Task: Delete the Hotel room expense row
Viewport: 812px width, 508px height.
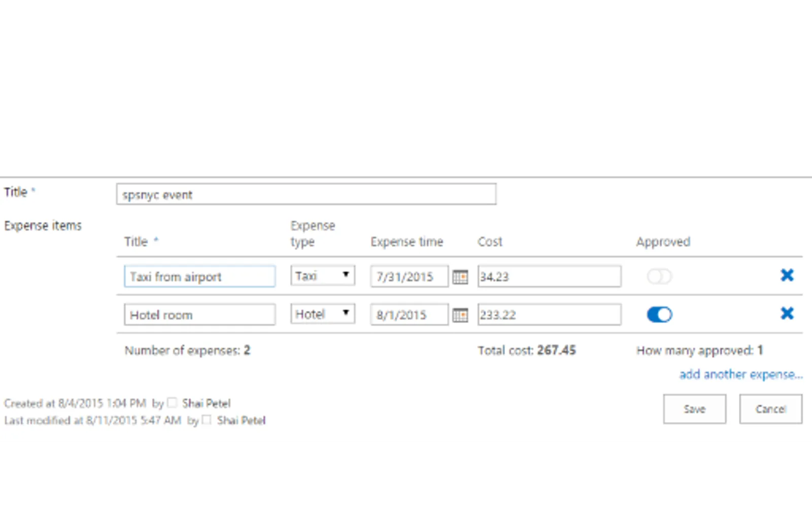Action: [787, 313]
